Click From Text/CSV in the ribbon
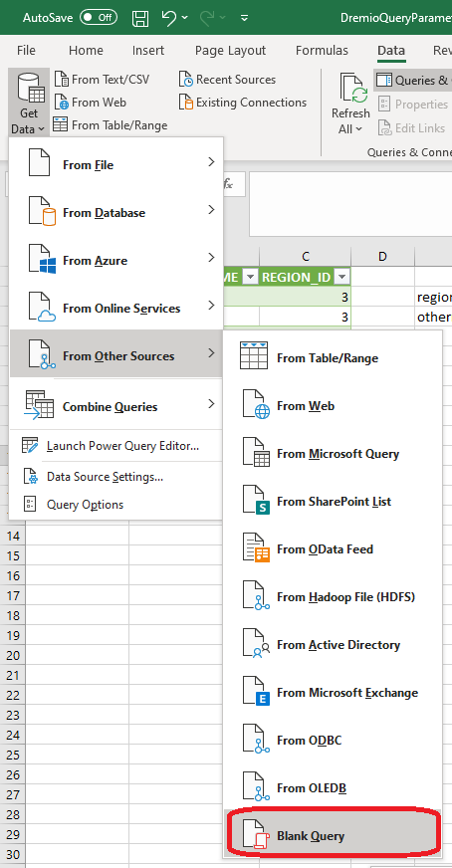Viewport: 452px width, 868px height. (103, 80)
